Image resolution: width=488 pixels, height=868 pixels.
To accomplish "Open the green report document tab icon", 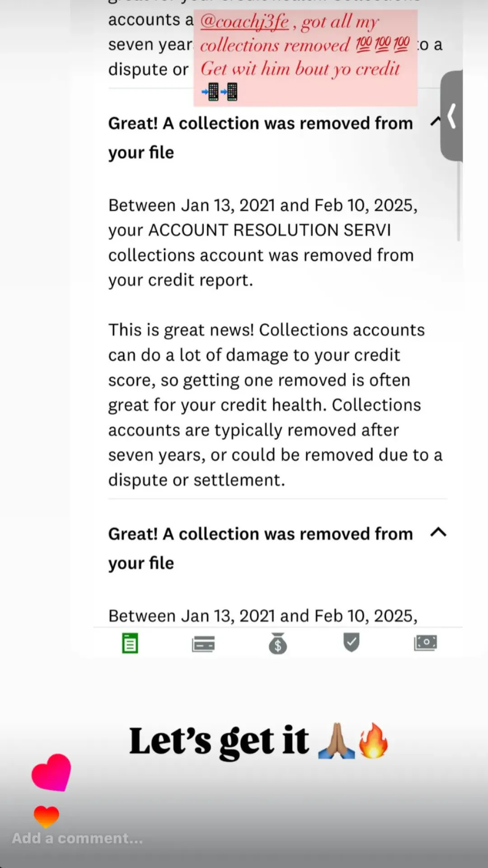I will coord(130,643).
